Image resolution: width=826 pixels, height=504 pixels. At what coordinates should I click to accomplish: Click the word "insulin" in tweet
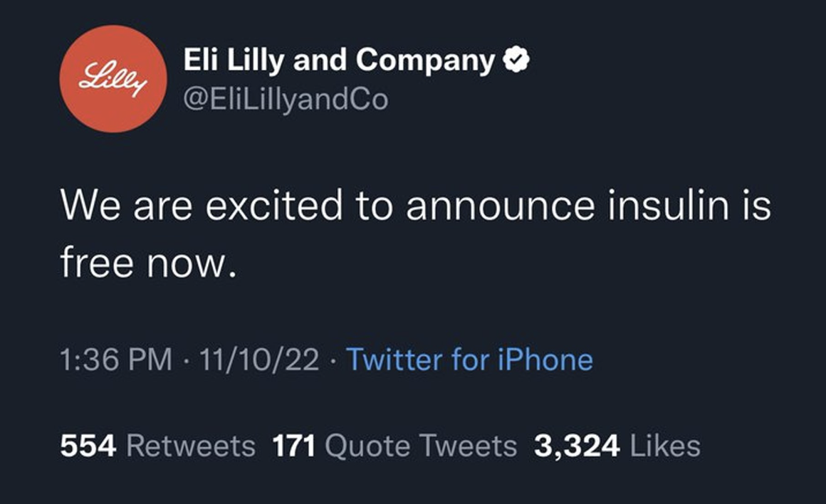(x=669, y=204)
